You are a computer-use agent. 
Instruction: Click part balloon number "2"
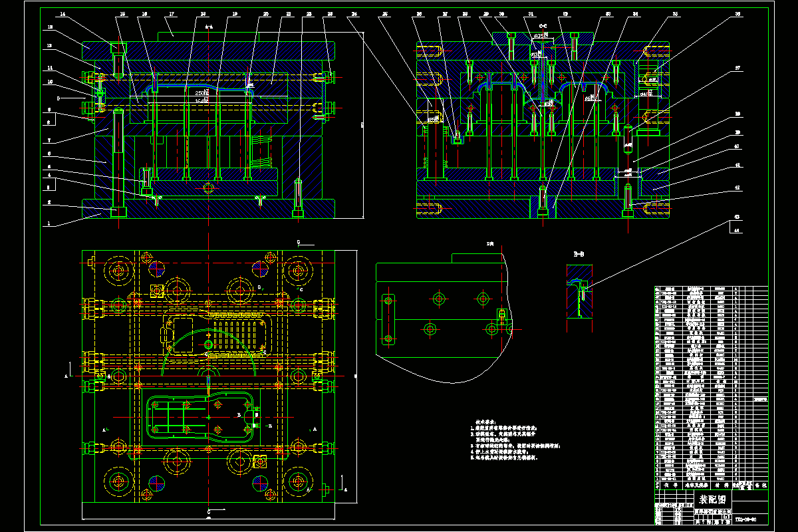49,201
